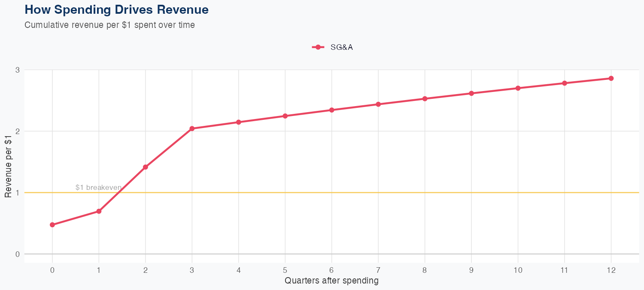Image resolution: width=644 pixels, height=290 pixels.
Task: Click the data point at quarter 6
Action: coord(331,110)
